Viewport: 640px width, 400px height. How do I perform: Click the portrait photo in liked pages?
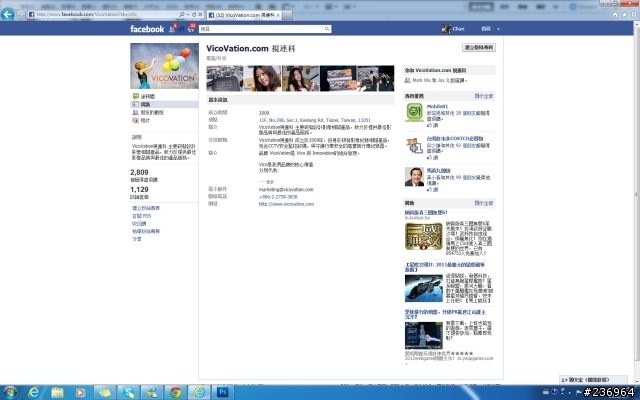pos(414,177)
